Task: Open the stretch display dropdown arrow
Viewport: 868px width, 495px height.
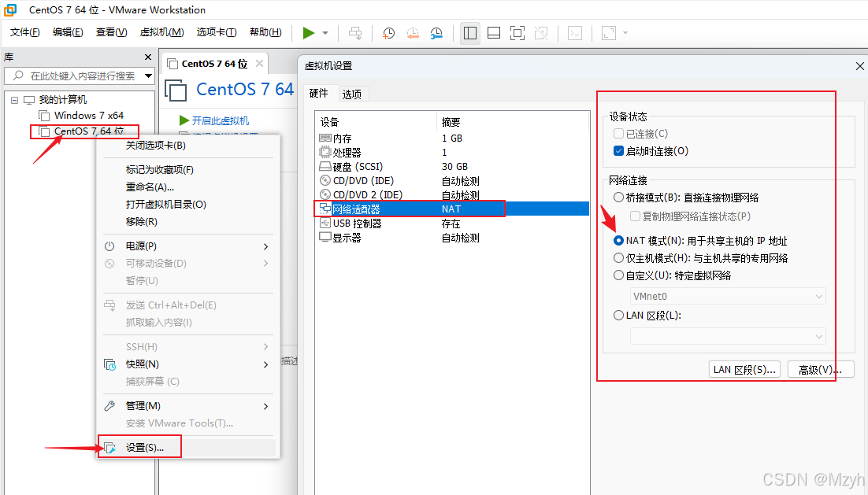Action: click(x=625, y=33)
